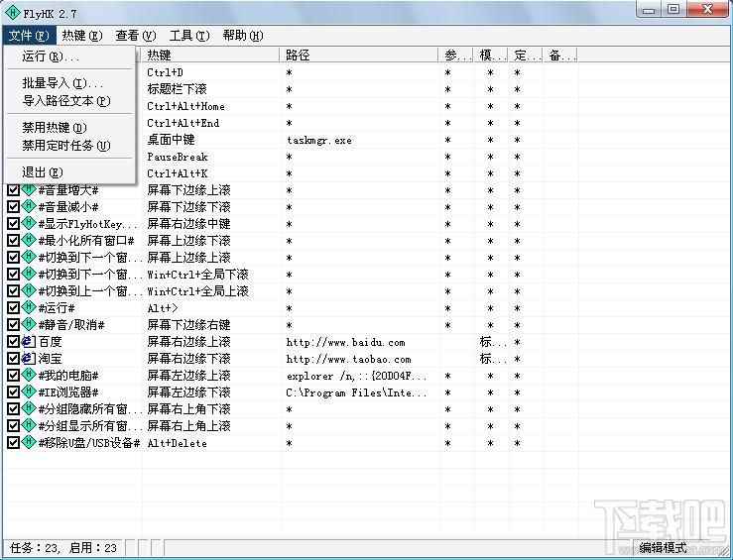Select 禁用热键(D) menu entry
Viewport: 733px width, 560px height.
(69, 128)
